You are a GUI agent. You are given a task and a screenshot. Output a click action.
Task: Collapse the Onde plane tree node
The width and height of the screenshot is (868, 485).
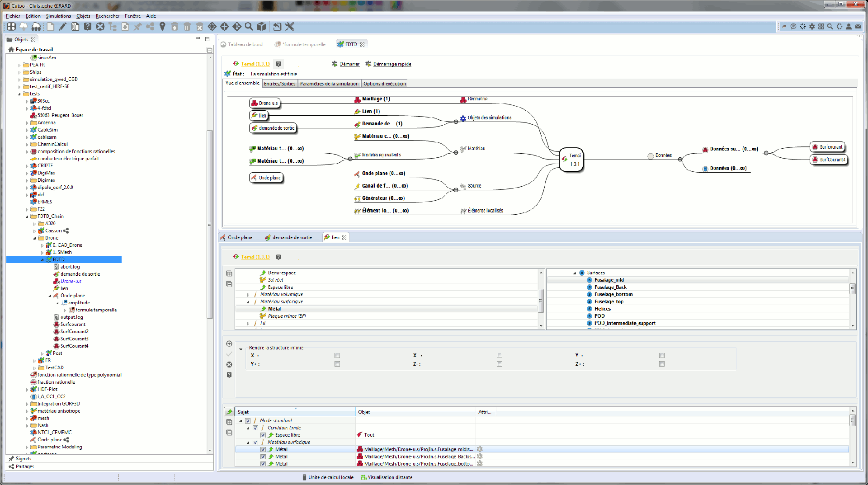50,296
